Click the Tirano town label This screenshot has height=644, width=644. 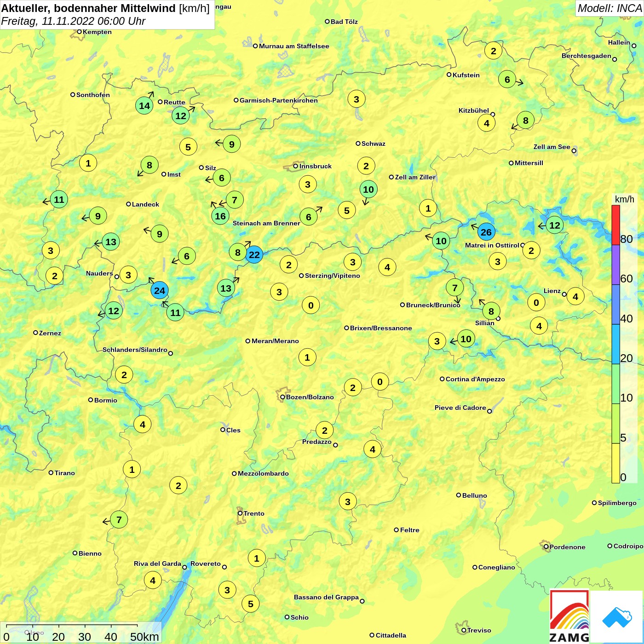pos(64,473)
